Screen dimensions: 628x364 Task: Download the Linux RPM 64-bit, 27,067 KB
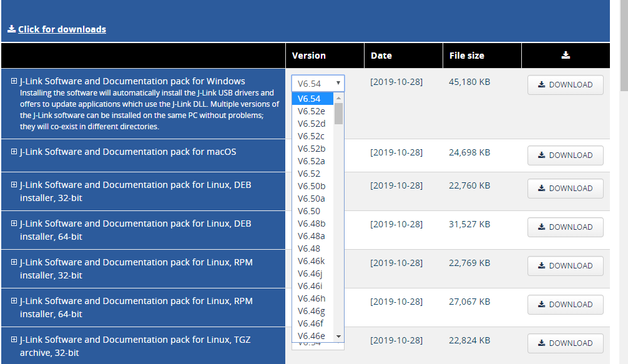click(x=565, y=304)
